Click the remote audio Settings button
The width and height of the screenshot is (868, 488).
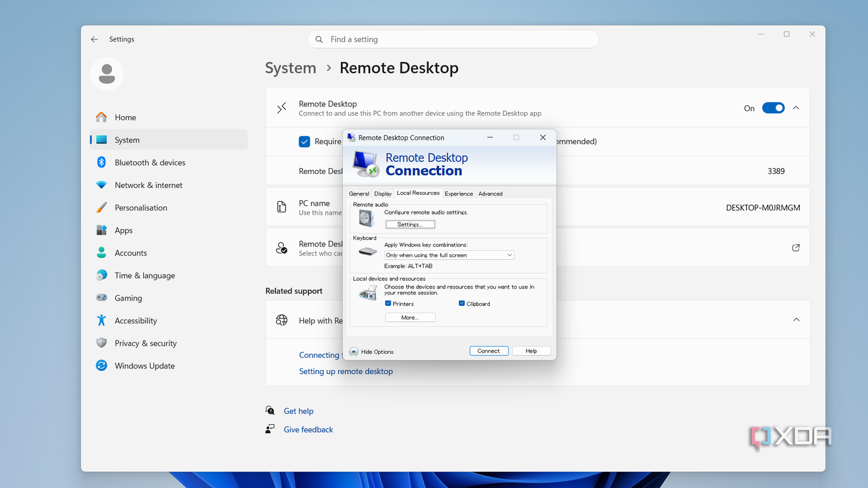[410, 224]
